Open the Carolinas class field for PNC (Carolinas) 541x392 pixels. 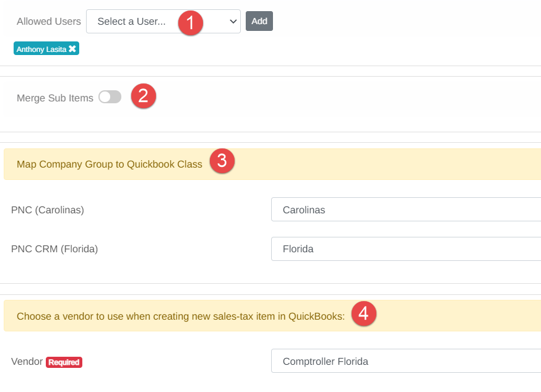[406, 209]
